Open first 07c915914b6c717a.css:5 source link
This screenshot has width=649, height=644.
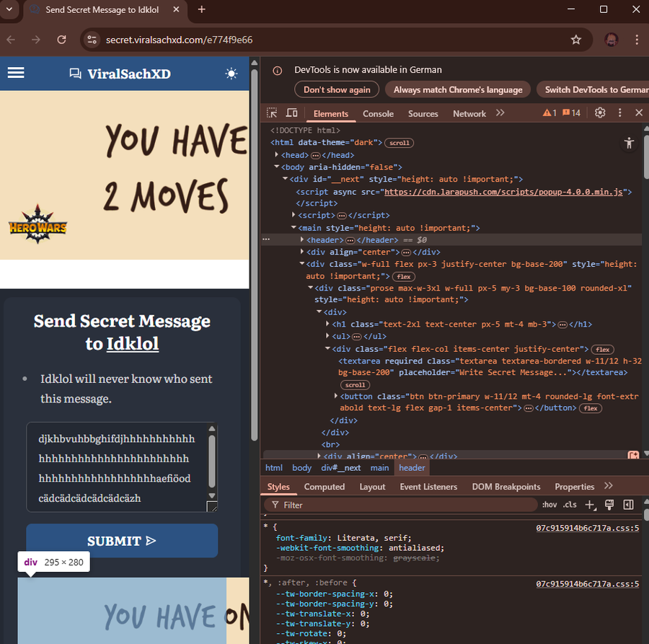point(587,528)
